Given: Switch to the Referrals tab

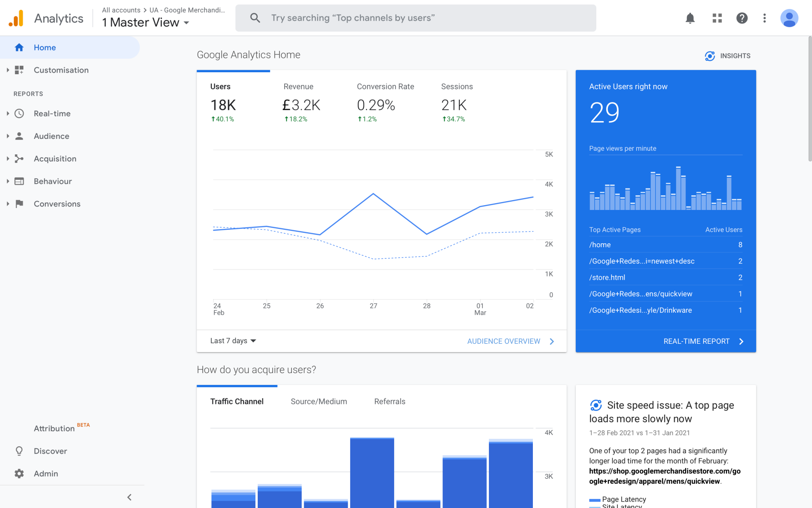Looking at the screenshot, I should [390, 402].
